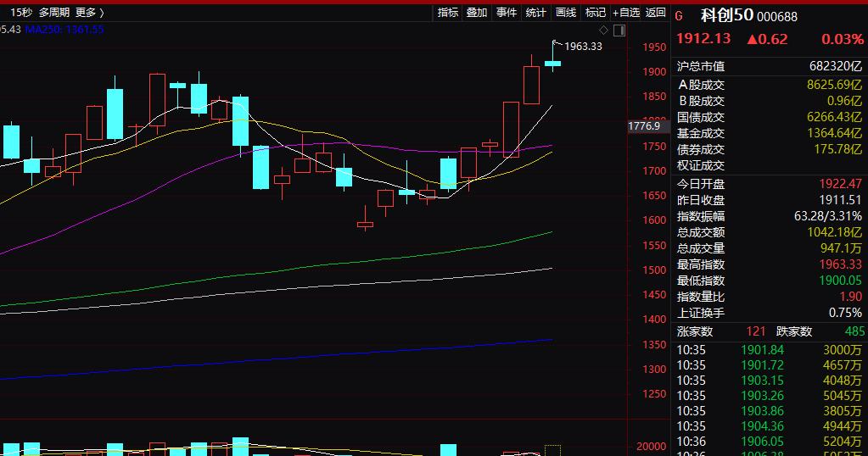Click the 权证成交 label
868x456 pixels.
700,165
